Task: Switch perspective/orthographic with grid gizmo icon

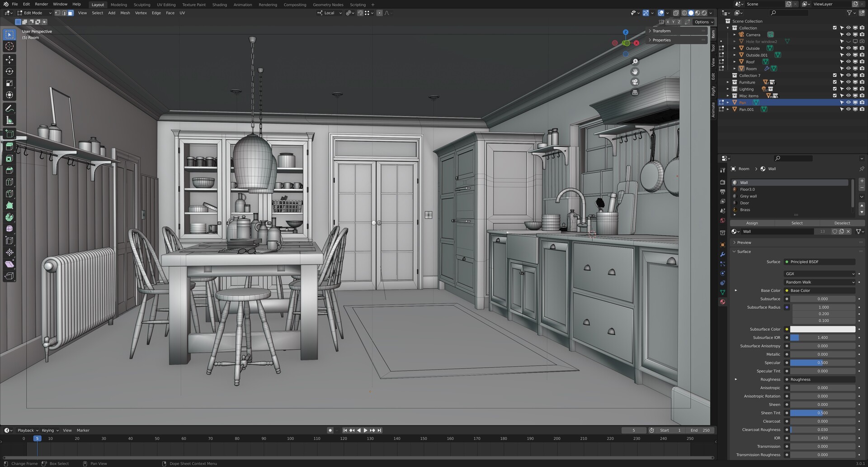Action: pos(635,92)
